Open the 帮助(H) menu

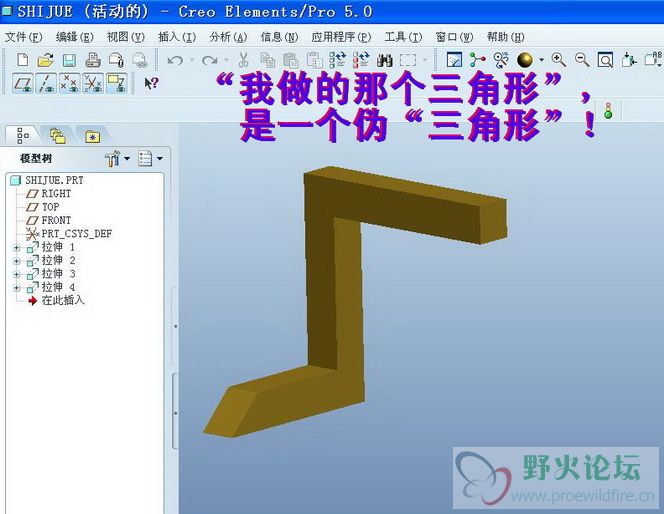[x=506, y=37]
